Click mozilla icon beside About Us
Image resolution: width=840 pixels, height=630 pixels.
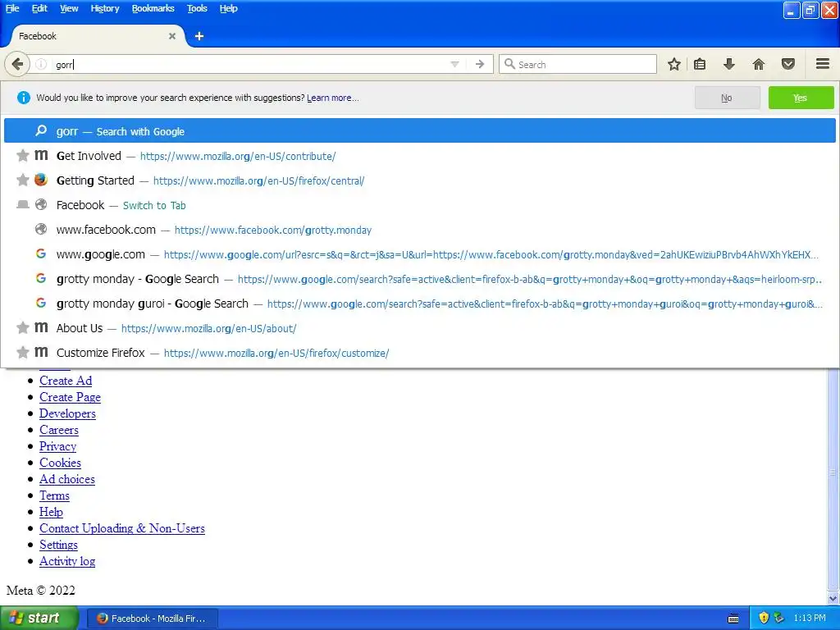pyautogui.click(x=41, y=327)
